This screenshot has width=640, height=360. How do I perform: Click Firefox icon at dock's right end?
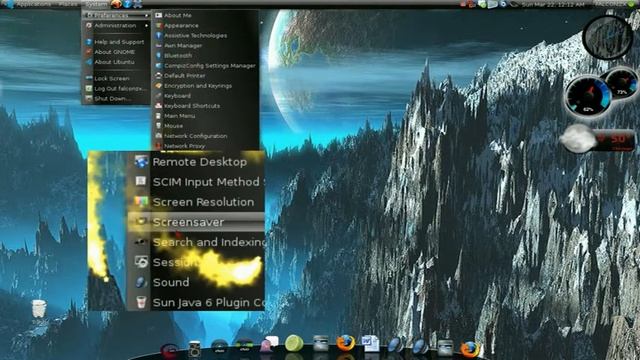pyautogui.click(x=469, y=349)
